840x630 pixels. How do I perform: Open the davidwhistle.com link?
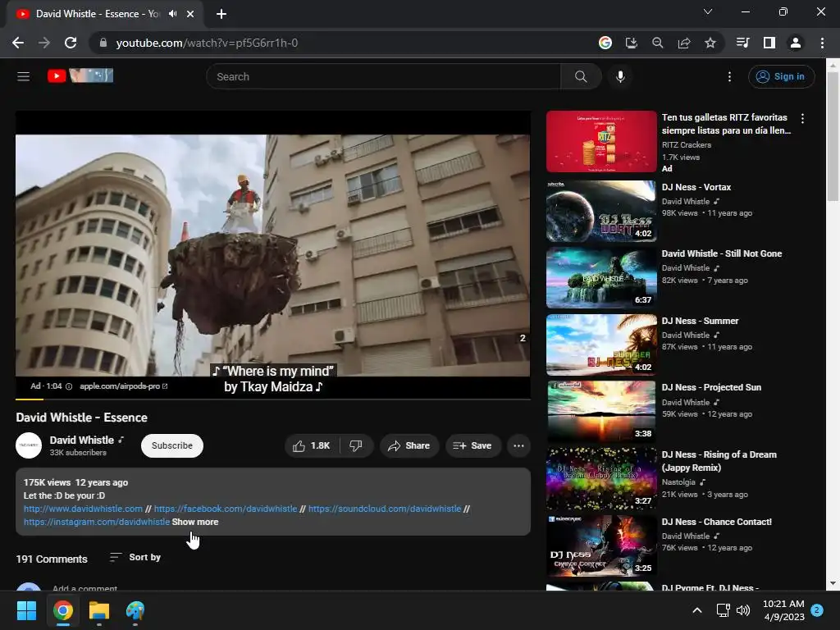click(83, 509)
